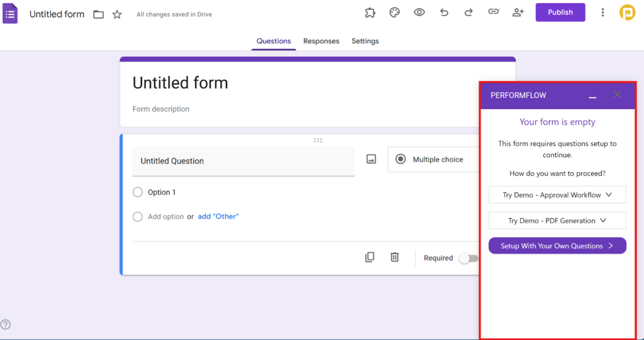This screenshot has height=340, width=644.
Task: Copy responder link with link icon
Action: click(x=494, y=13)
